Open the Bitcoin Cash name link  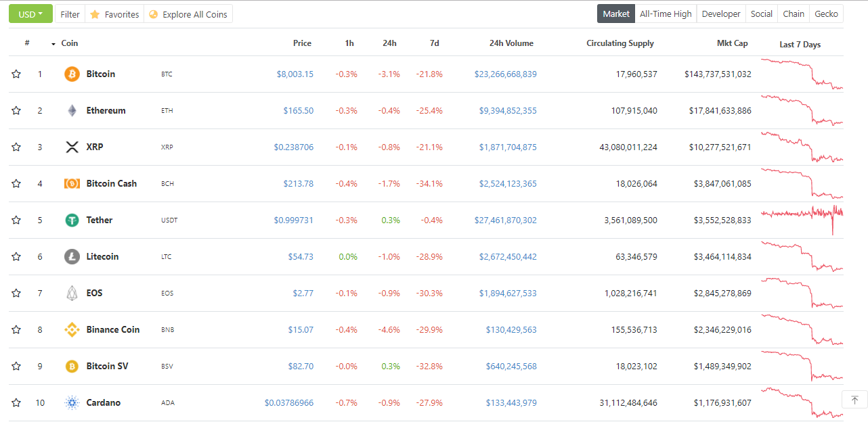pos(112,184)
